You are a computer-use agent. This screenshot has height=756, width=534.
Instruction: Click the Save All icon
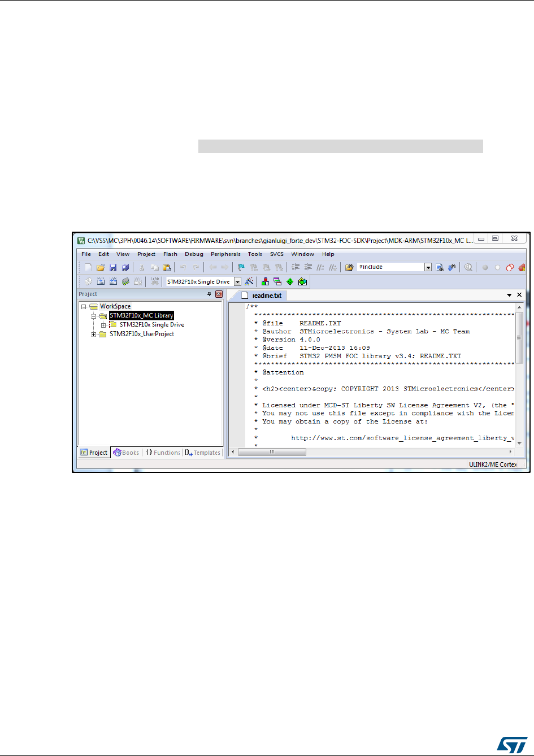click(x=125, y=267)
